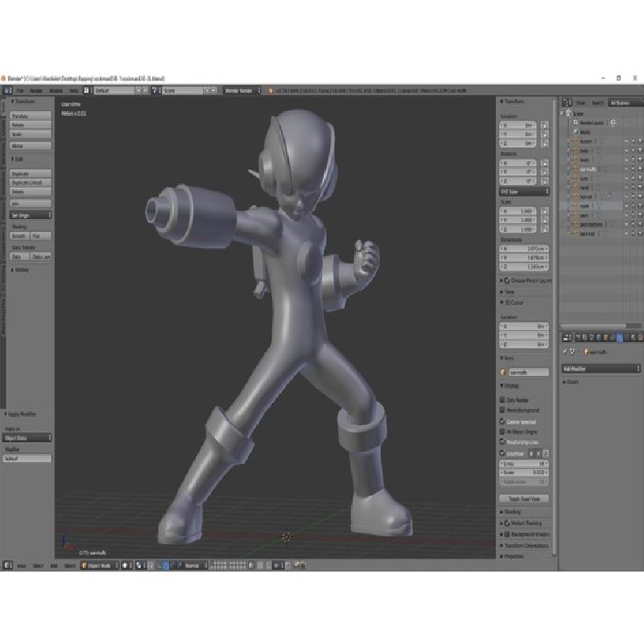Open the Add Modifier dropdown

pyautogui.click(x=601, y=368)
